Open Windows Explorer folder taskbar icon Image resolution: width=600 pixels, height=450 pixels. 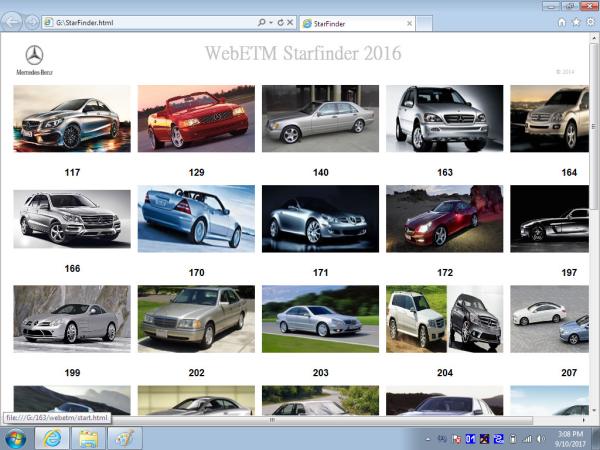pos(88,438)
